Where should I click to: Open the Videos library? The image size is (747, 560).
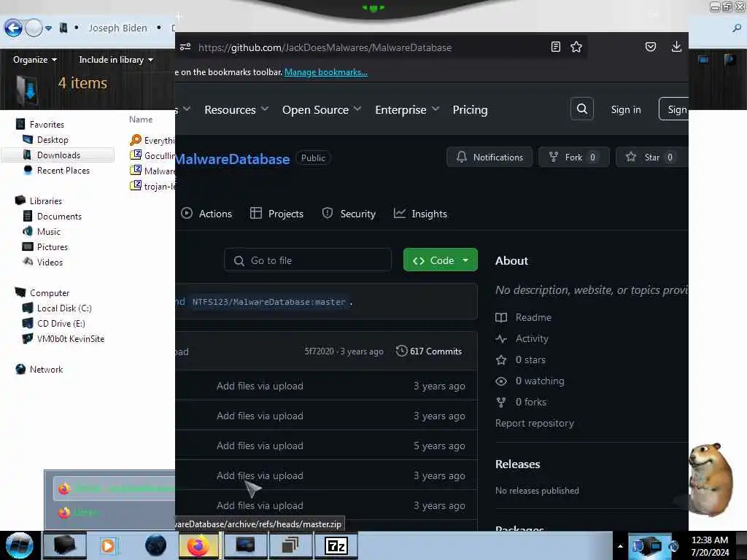tap(43, 262)
